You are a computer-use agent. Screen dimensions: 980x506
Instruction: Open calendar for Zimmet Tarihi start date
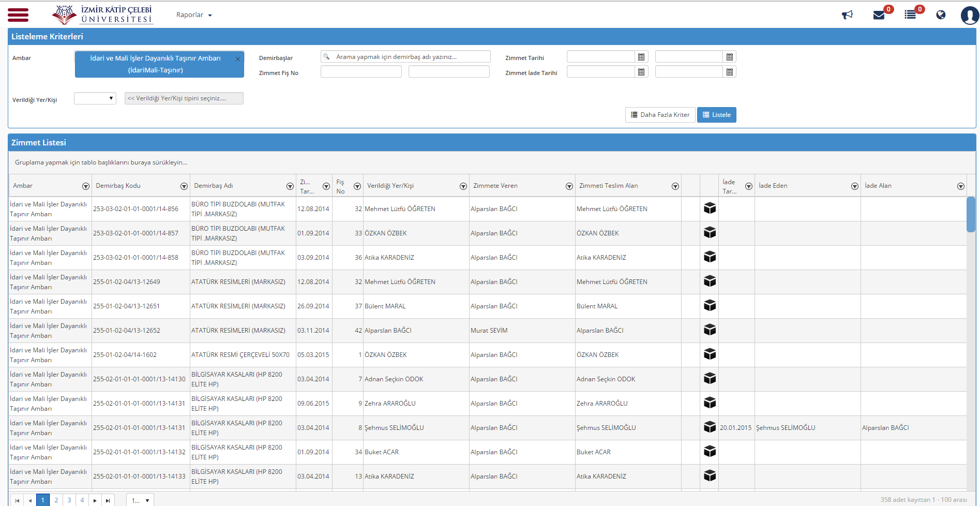coord(641,57)
